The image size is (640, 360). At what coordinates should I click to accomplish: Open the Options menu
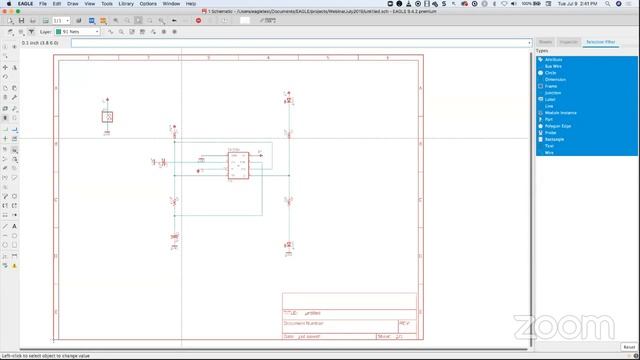(148, 4)
